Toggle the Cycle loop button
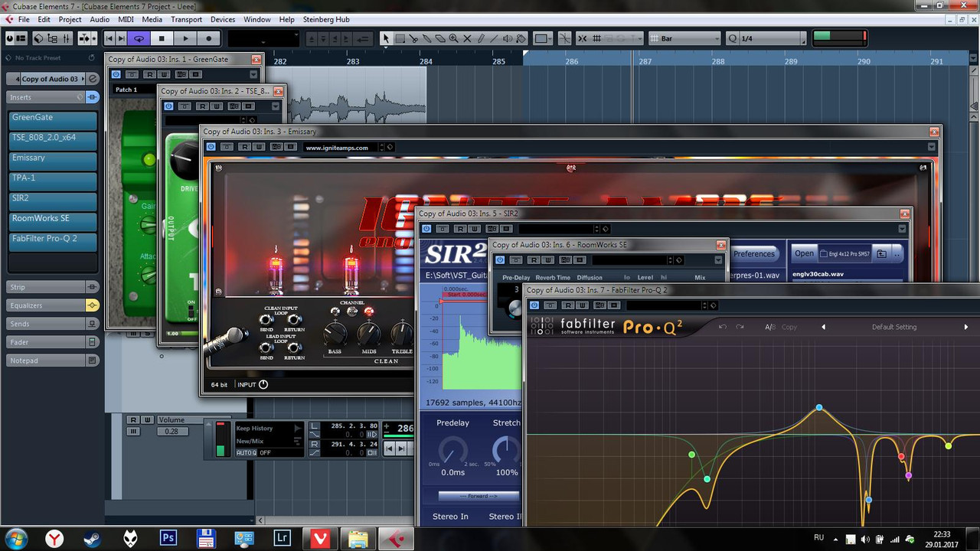Screen dimensions: 980x551 139,38
